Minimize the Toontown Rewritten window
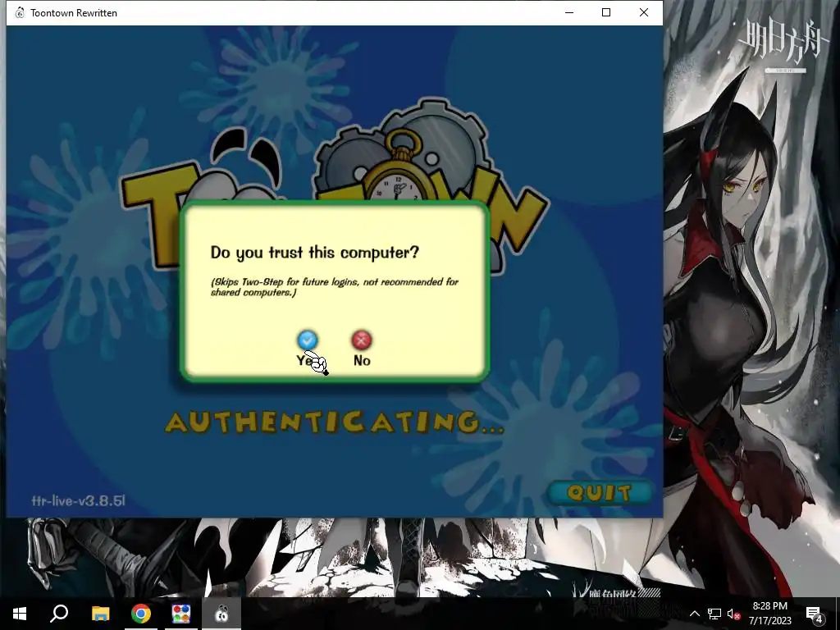The width and height of the screenshot is (840, 630). pos(569,12)
